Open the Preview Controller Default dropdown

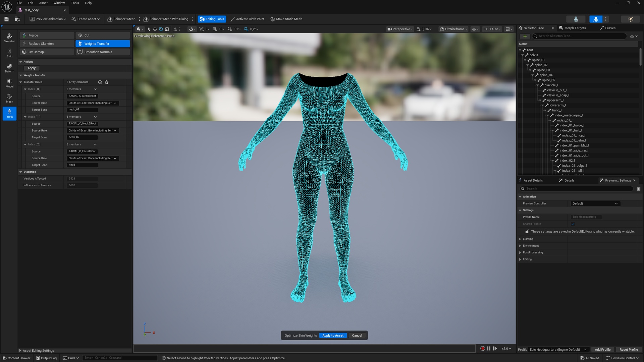pyautogui.click(x=595, y=203)
